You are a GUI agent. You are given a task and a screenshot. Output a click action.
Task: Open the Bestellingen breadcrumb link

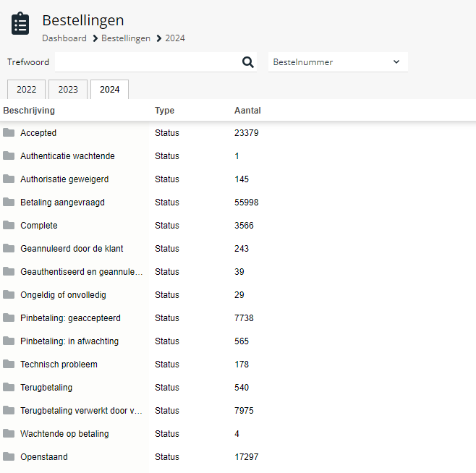point(126,38)
